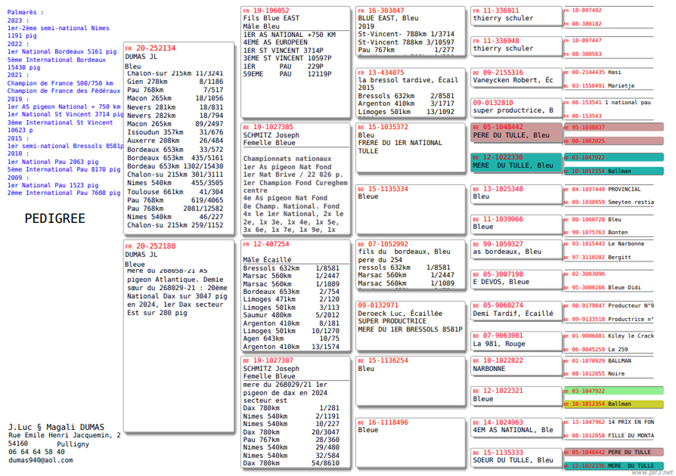The image size is (676, 476).
Task: Click ring number BE 11-1039966
Action: [498, 219]
